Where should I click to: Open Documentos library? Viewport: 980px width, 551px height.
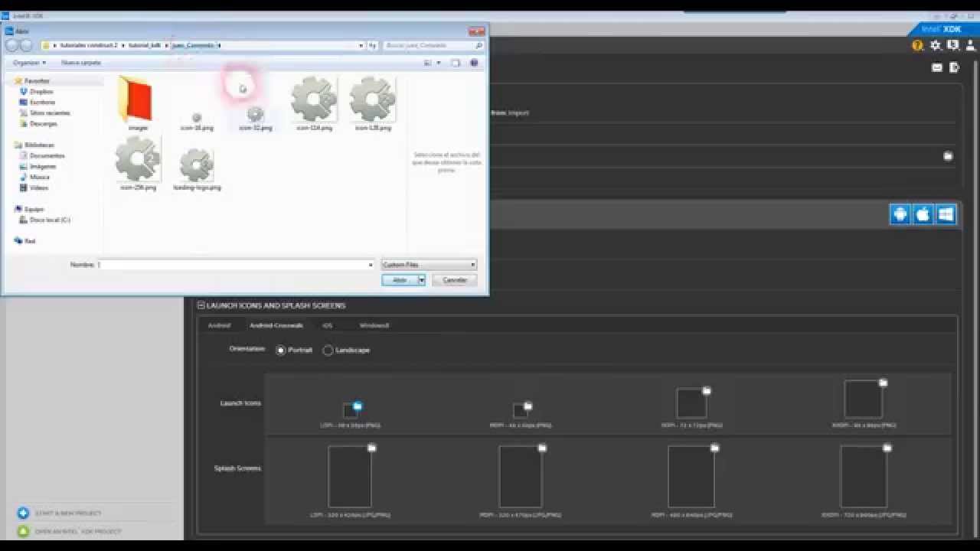[47, 155]
